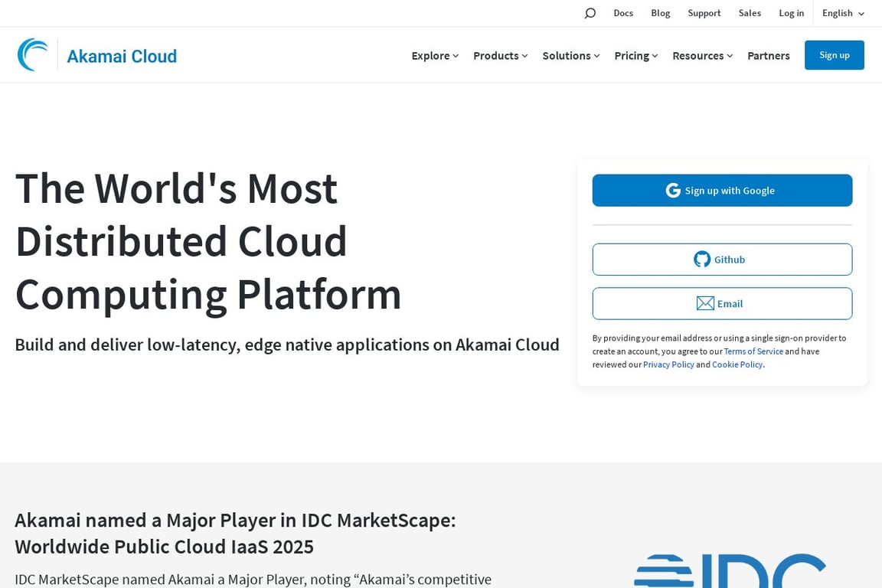The width and height of the screenshot is (882, 588).
Task: Sign up using the Github button
Action: click(722, 260)
